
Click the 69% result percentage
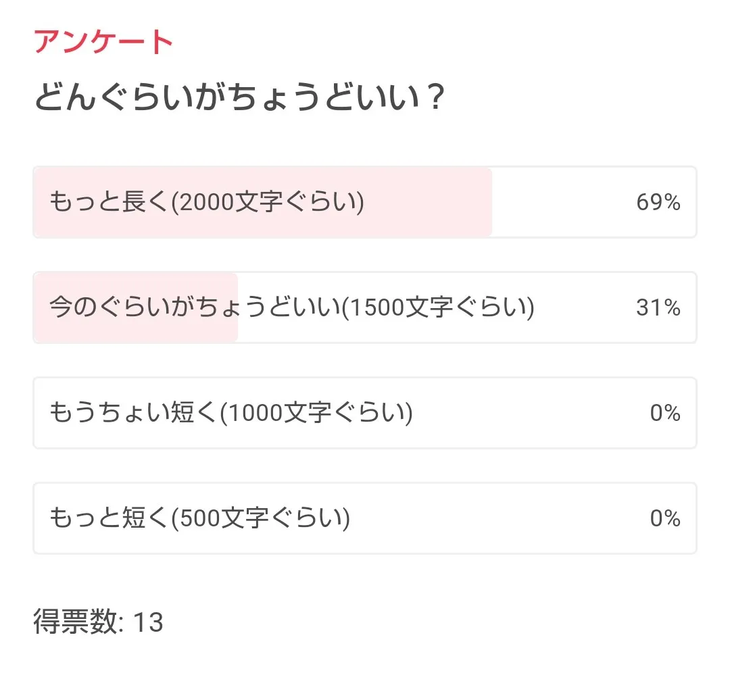coord(658,202)
